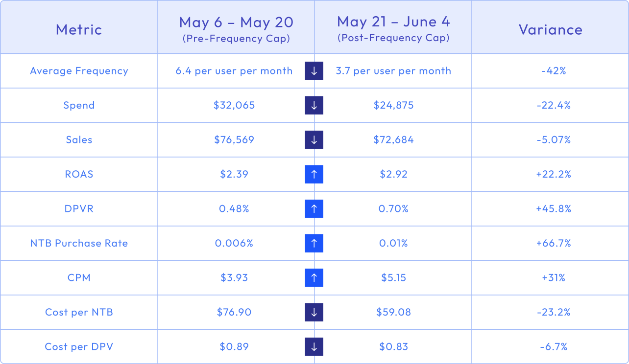Click the up arrow icon in CPM row
The height and width of the screenshot is (364, 629).
tap(314, 278)
